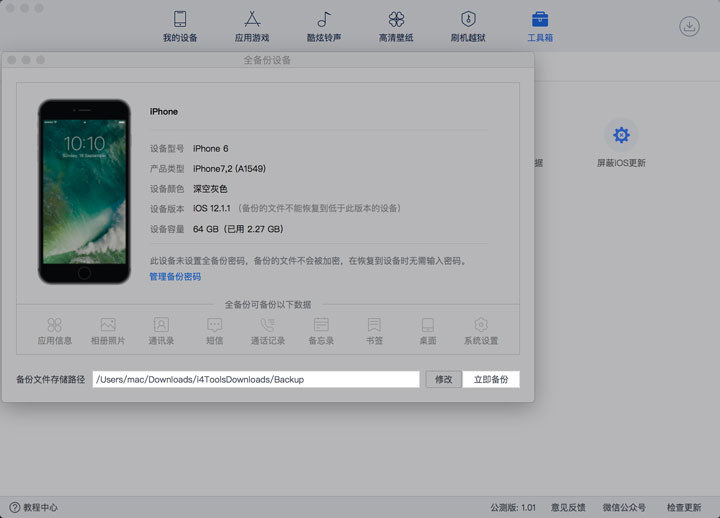Open the 刷机越狱 flash/jailbreak section
The width and height of the screenshot is (720, 518).
pos(468,26)
